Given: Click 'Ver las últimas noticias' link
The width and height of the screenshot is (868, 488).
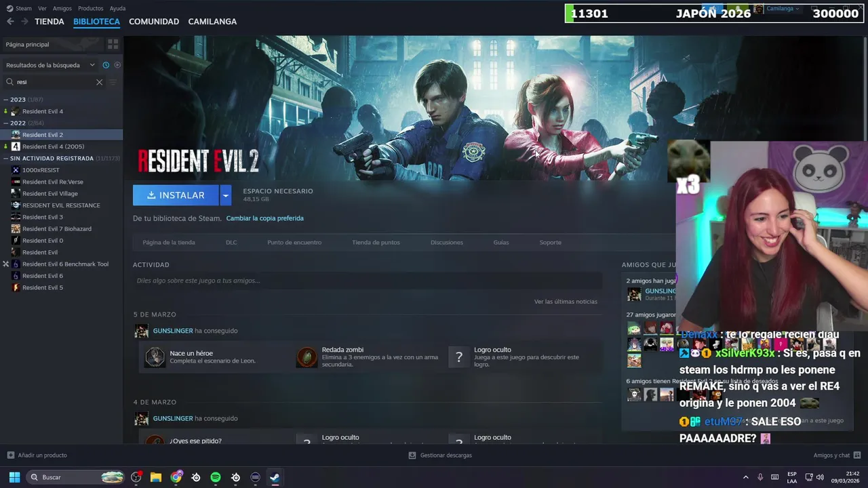Looking at the screenshot, I should coord(566,302).
